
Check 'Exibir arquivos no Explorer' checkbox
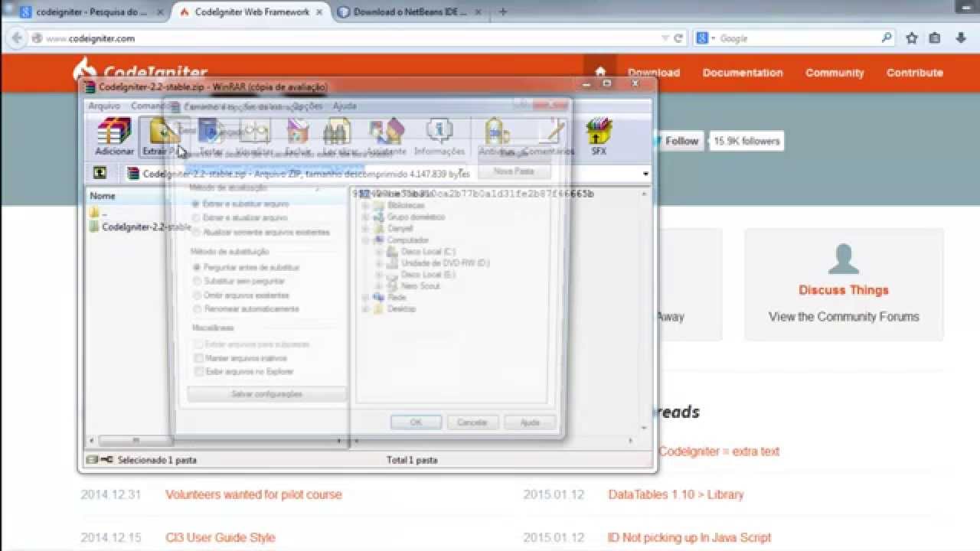[199, 372]
